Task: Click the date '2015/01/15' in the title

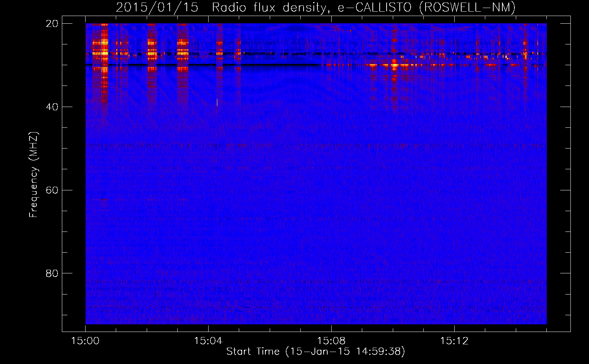Action: pyautogui.click(x=157, y=7)
